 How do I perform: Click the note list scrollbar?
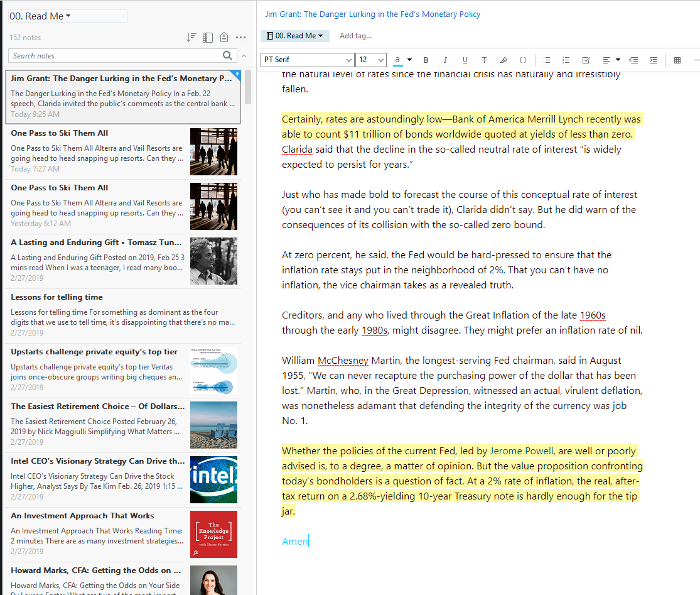(x=248, y=87)
